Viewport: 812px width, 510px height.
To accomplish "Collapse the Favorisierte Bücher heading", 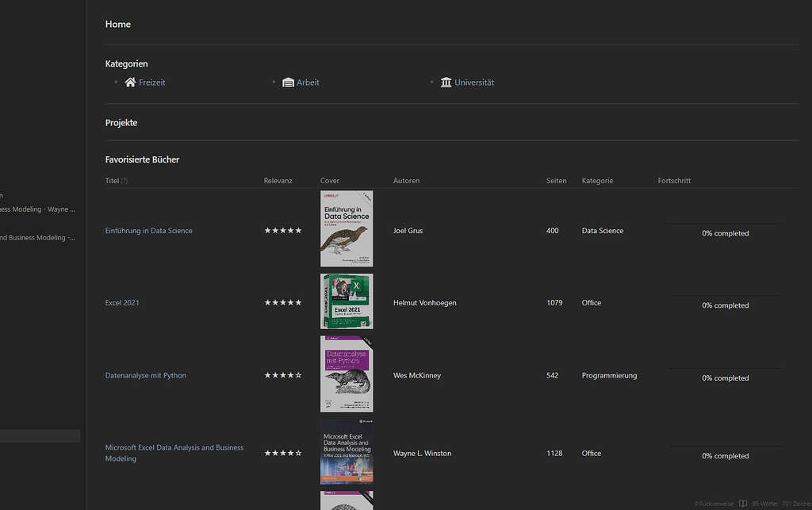I will tap(142, 159).
